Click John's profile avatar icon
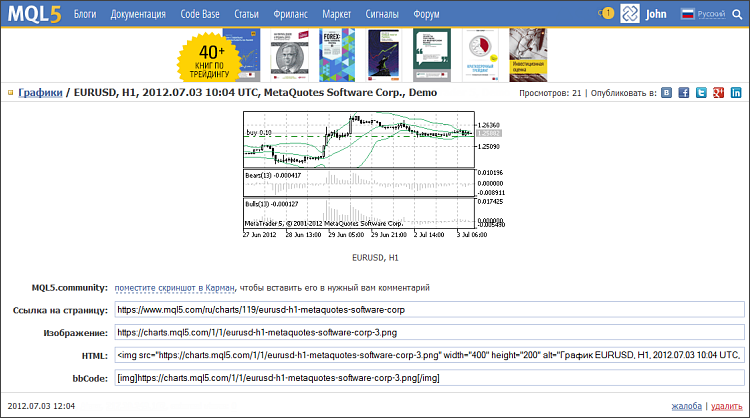 click(x=630, y=15)
